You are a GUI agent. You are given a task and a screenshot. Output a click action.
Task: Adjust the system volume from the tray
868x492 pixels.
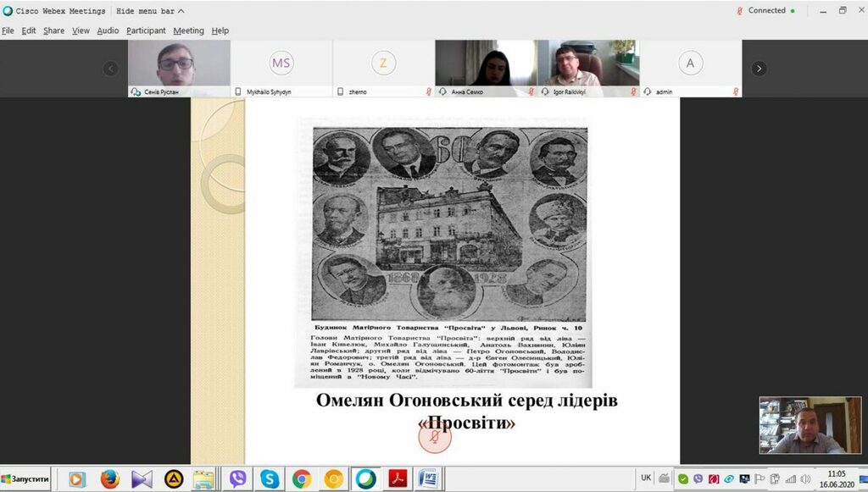pyautogui.click(x=804, y=479)
